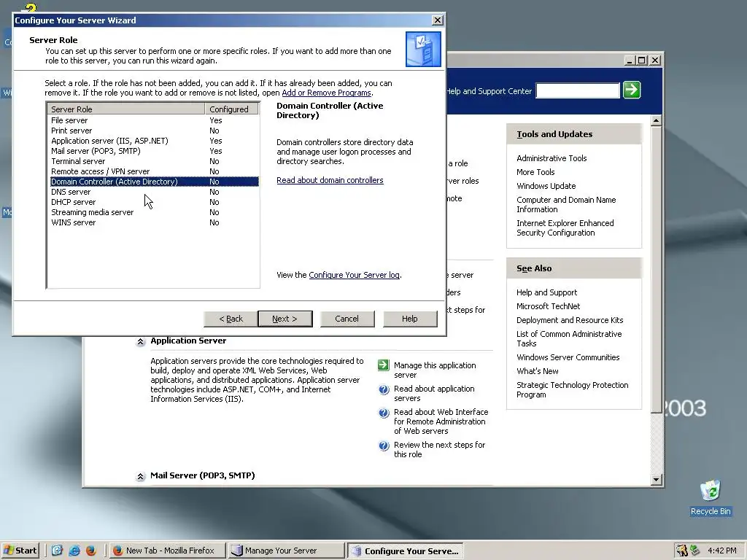Click the Help and Support search field
Image resolution: width=747 pixels, height=560 pixels.
pos(578,90)
